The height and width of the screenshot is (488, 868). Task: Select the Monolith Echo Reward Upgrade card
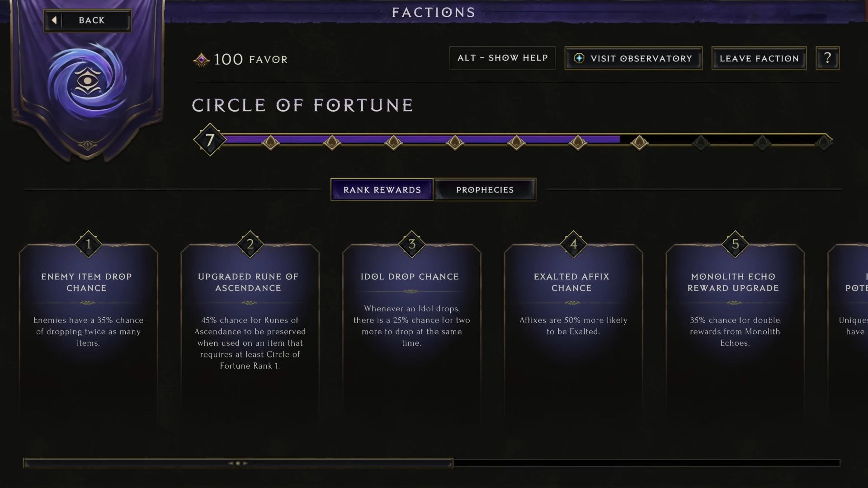click(x=735, y=334)
